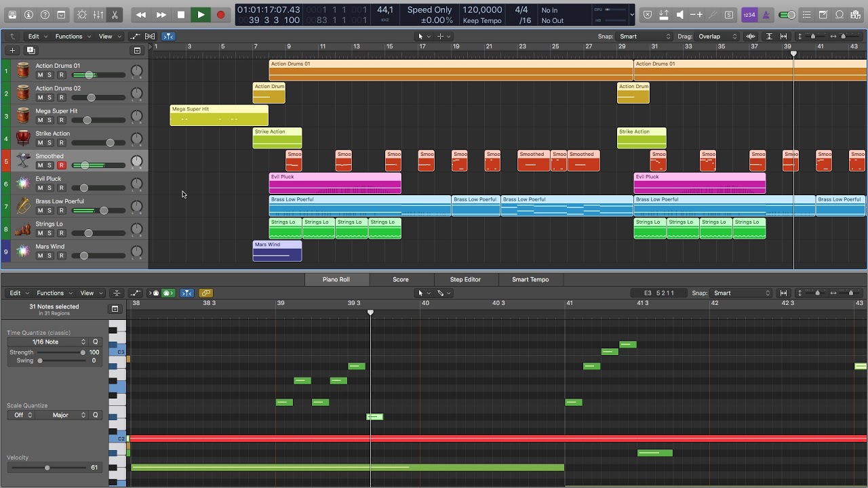The width and height of the screenshot is (868, 488).
Task: Open the tracks area Functions menu
Action: 72,36
